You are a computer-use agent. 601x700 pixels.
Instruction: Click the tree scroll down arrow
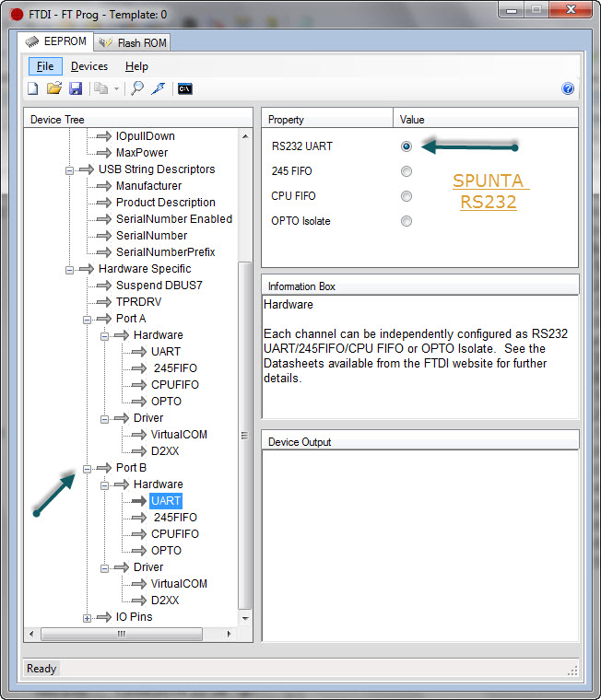(x=245, y=618)
